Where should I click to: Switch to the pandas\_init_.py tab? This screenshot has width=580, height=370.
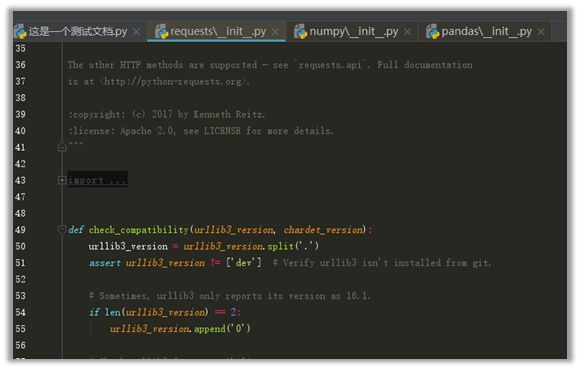pyautogui.click(x=486, y=31)
